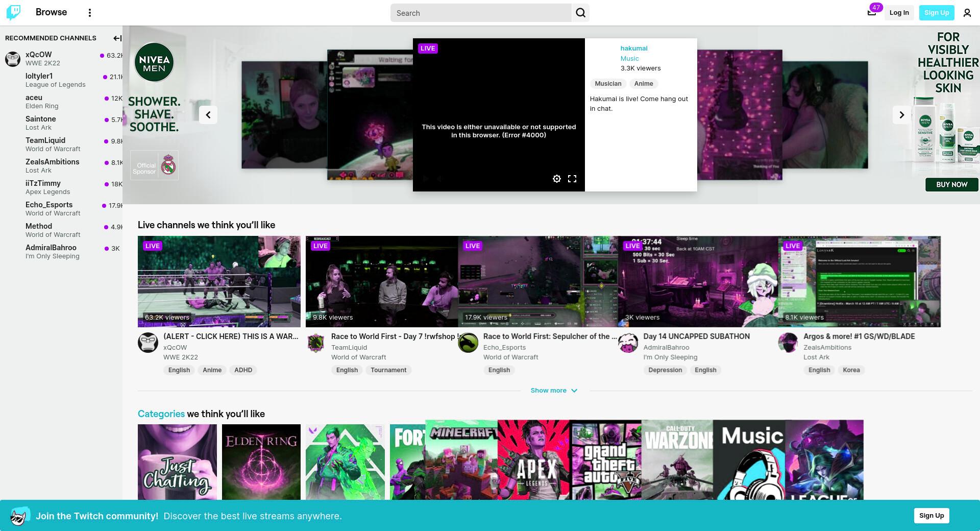Open the three-dot more options menu
This screenshot has width=980, height=531.
(89, 13)
